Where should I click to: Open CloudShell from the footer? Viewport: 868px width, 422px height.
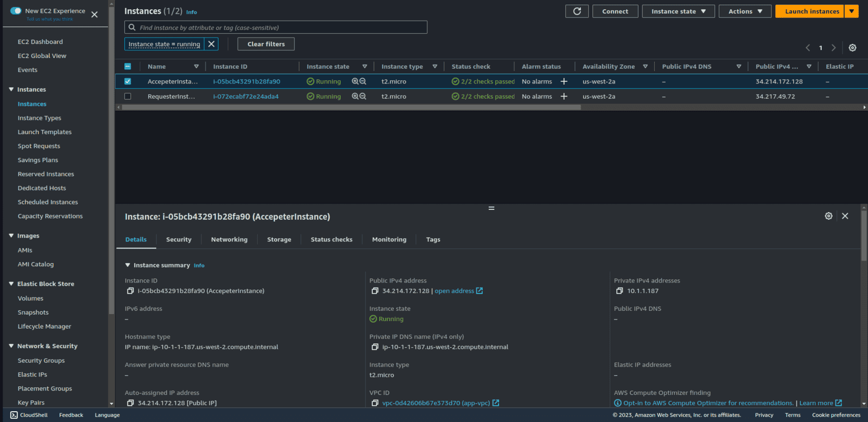point(29,415)
